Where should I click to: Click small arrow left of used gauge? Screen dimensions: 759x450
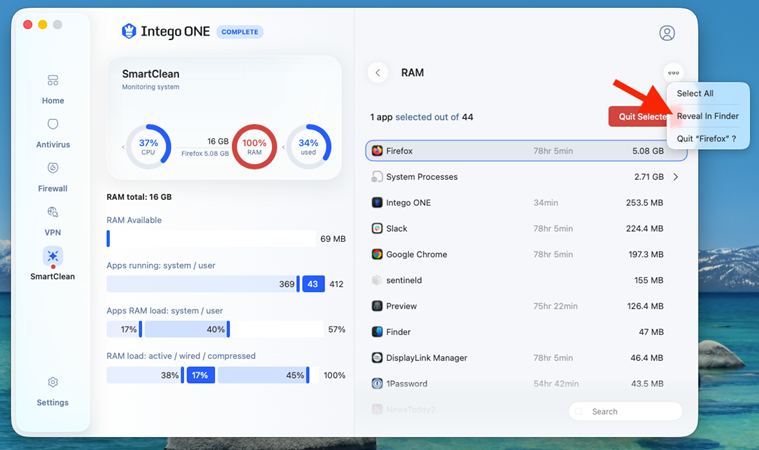pos(283,147)
